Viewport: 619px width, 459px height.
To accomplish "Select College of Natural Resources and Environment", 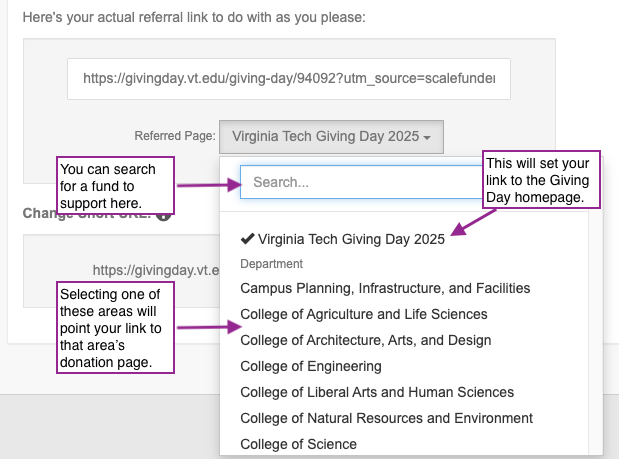I will point(386,418).
